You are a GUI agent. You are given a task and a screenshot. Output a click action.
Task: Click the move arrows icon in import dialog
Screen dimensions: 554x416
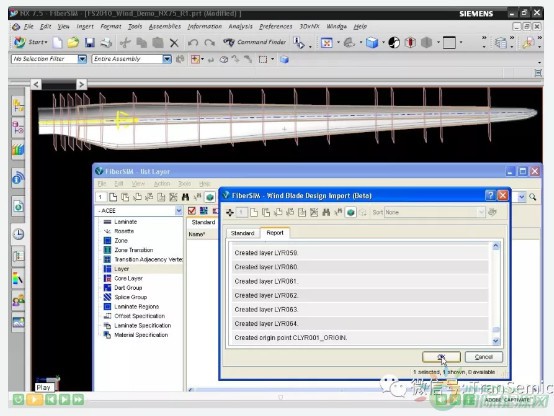pyautogui.click(x=230, y=212)
